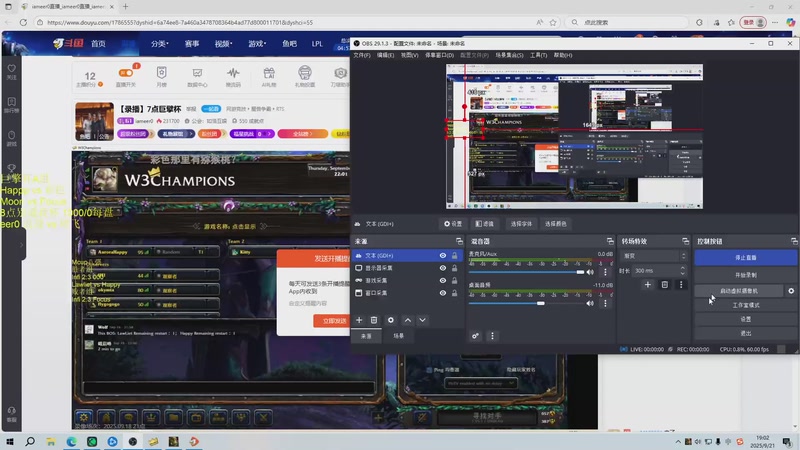
Task: Refresh the browser page
Action: [x=23, y=22]
